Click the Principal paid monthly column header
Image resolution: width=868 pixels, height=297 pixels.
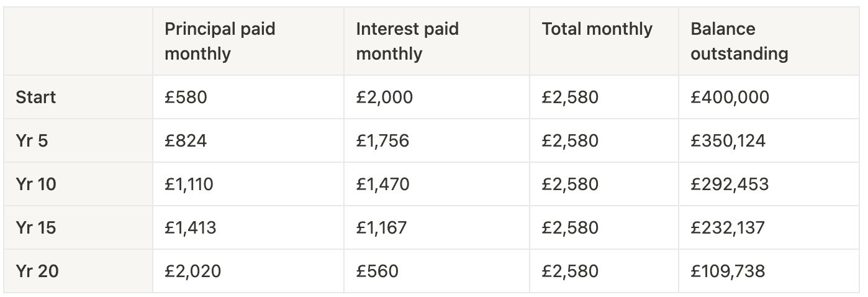(x=248, y=41)
